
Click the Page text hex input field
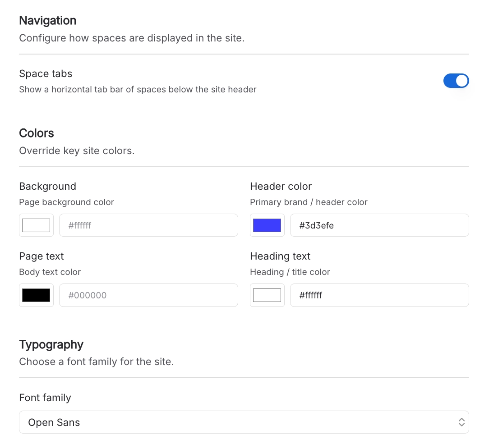tap(148, 295)
